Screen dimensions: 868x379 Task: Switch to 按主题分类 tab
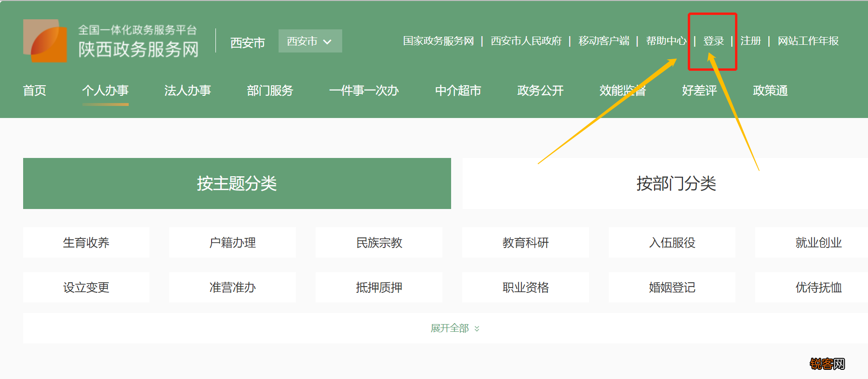pos(237,183)
